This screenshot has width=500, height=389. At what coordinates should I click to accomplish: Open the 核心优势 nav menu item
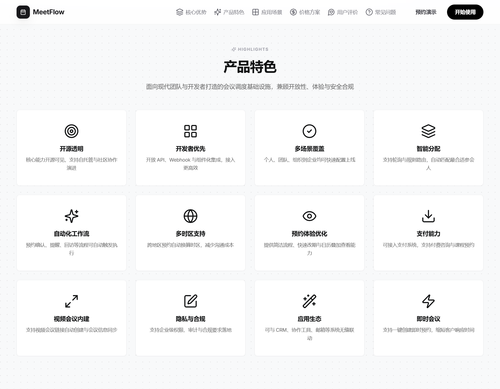[191, 12]
